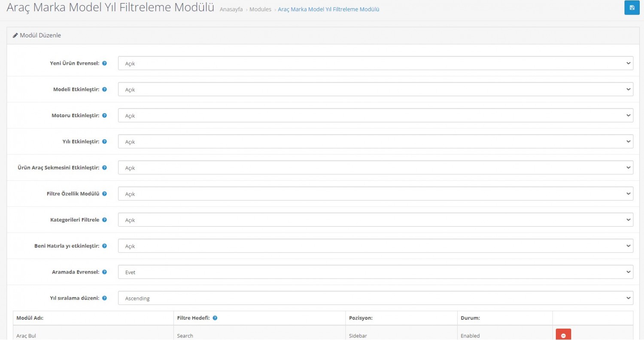644x340 pixels.
Task: Open the Motoru Etkinleştir dropdown
Action: tap(375, 115)
